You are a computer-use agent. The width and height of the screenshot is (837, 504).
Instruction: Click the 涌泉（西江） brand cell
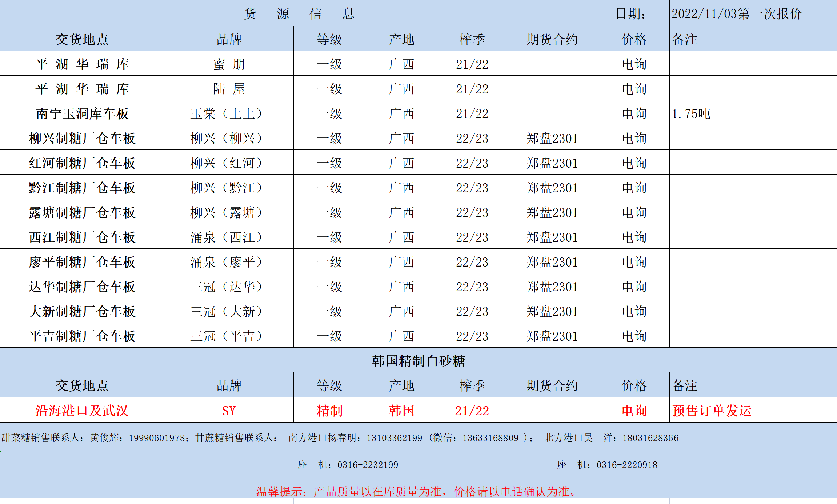(226, 237)
